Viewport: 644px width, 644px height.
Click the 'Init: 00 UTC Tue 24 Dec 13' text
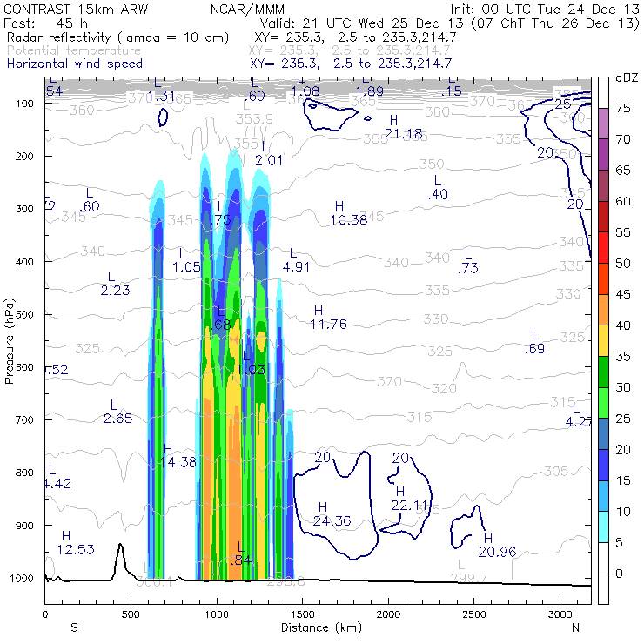coord(545,9)
